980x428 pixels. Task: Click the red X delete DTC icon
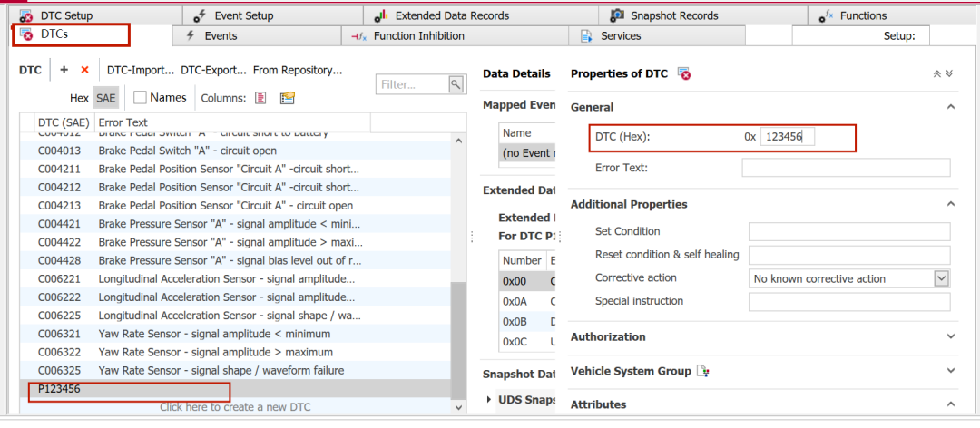click(x=85, y=70)
